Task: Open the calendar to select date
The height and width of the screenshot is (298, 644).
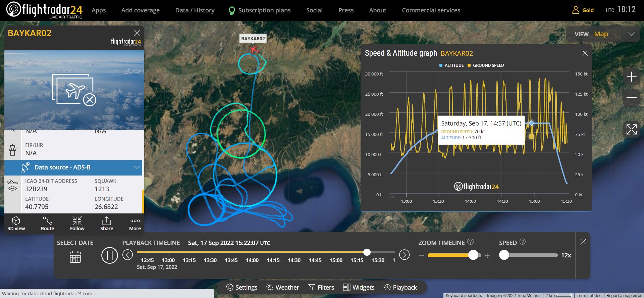Action: [x=75, y=257]
